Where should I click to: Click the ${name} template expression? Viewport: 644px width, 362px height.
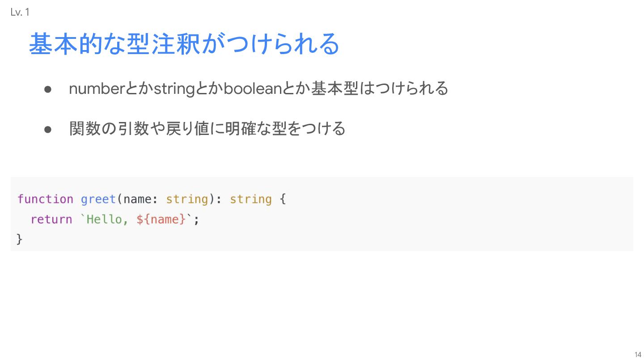(161, 219)
